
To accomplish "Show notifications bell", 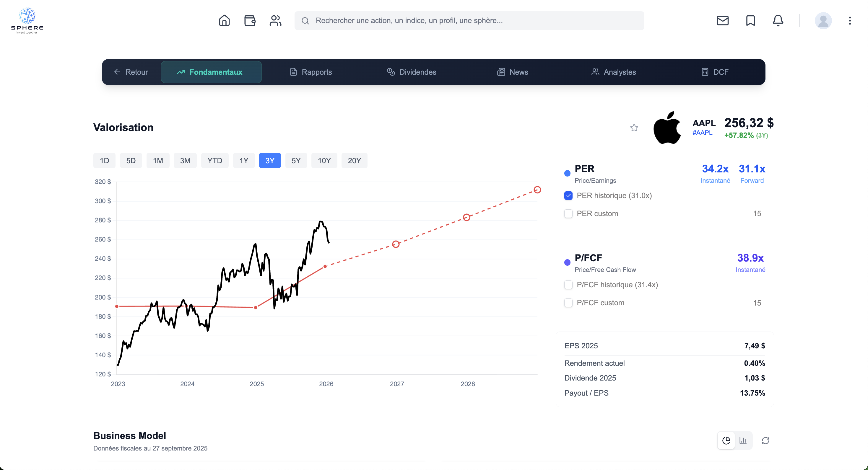I will (x=778, y=21).
